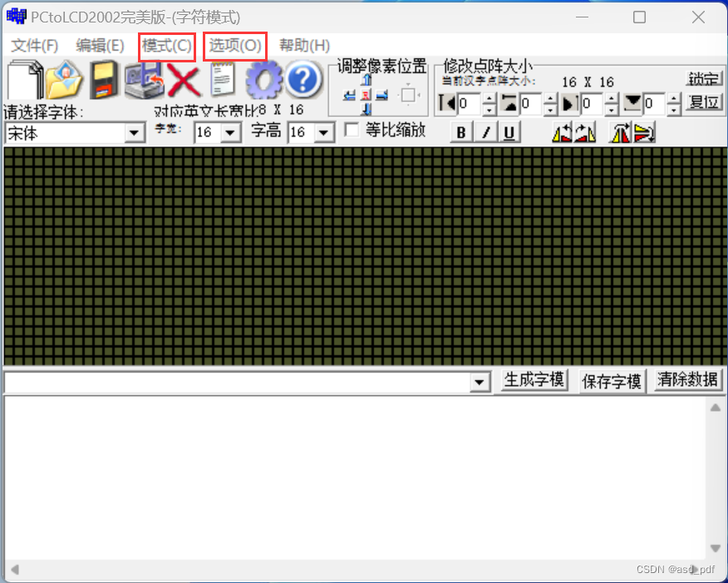Click the output pane scroll-up arrow

[x=716, y=408]
